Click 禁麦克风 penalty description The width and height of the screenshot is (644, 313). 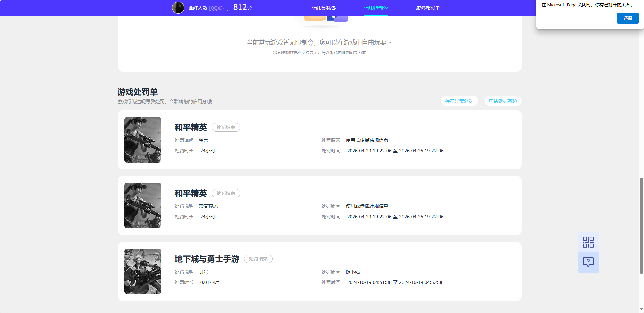point(208,206)
